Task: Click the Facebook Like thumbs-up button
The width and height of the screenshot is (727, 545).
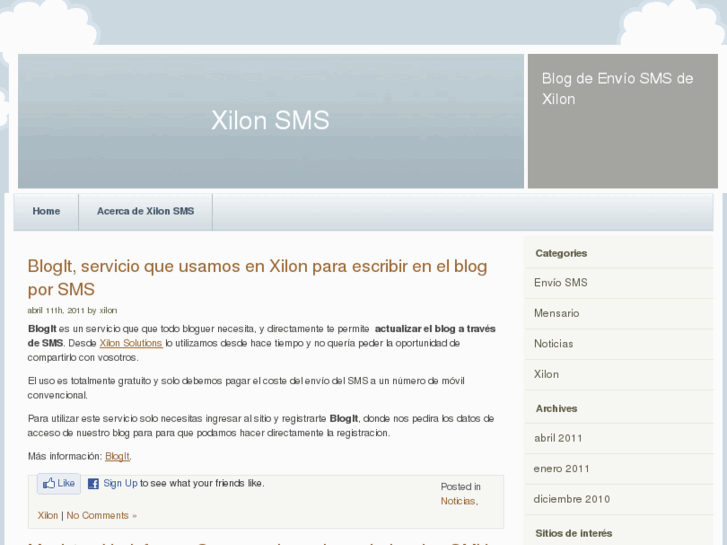Action: pyautogui.click(x=59, y=483)
